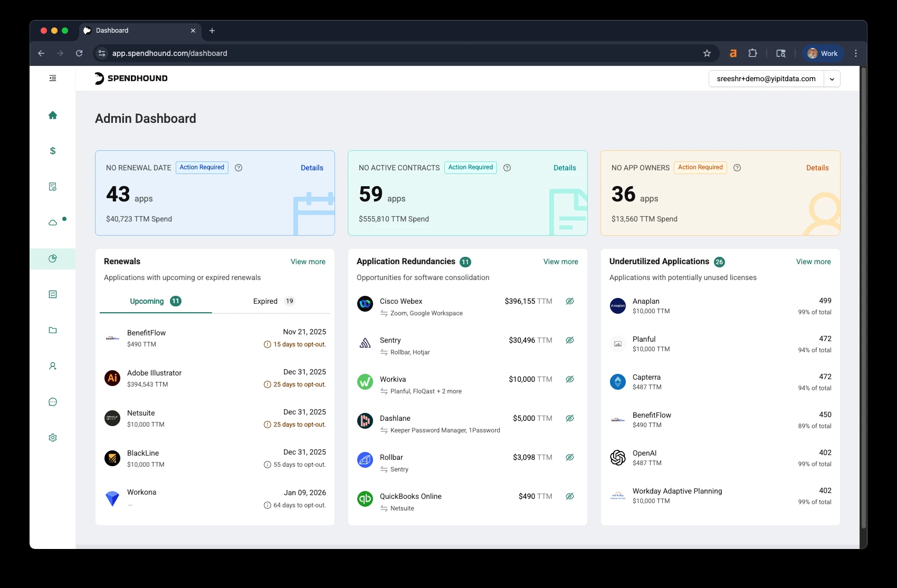Open Workday Adaptive Planning row
Image resolution: width=897 pixels, height=588 pixels.
click(720, 496)
